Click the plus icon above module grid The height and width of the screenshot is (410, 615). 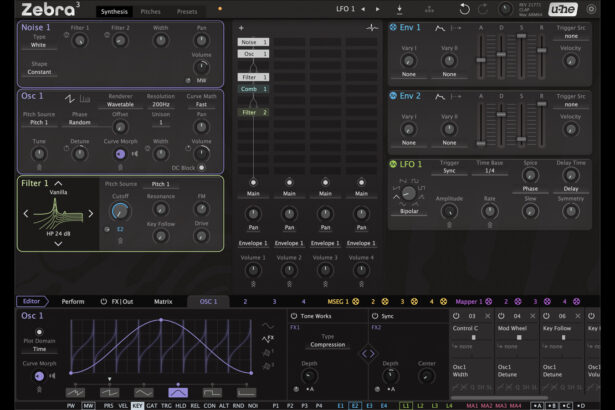click(241, 28)
